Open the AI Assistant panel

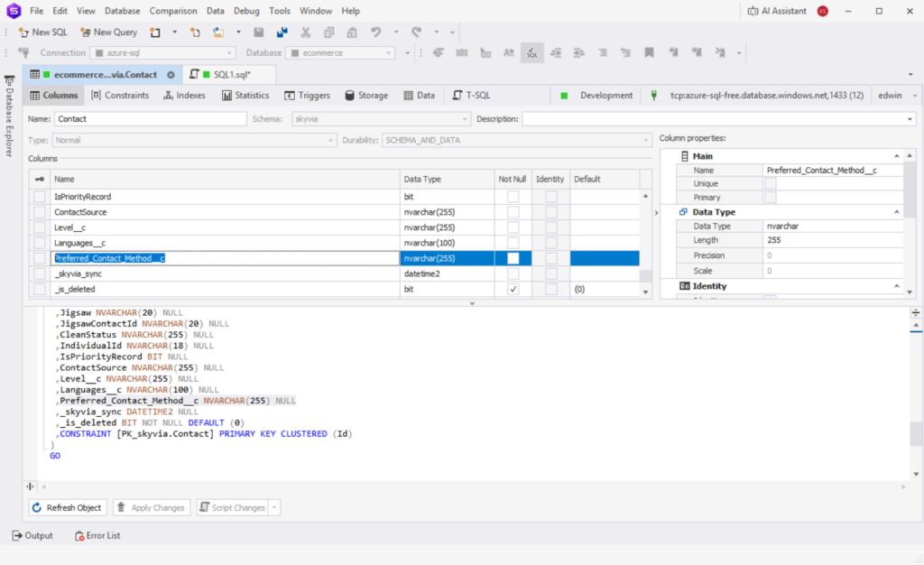click(x=777, y=11)
